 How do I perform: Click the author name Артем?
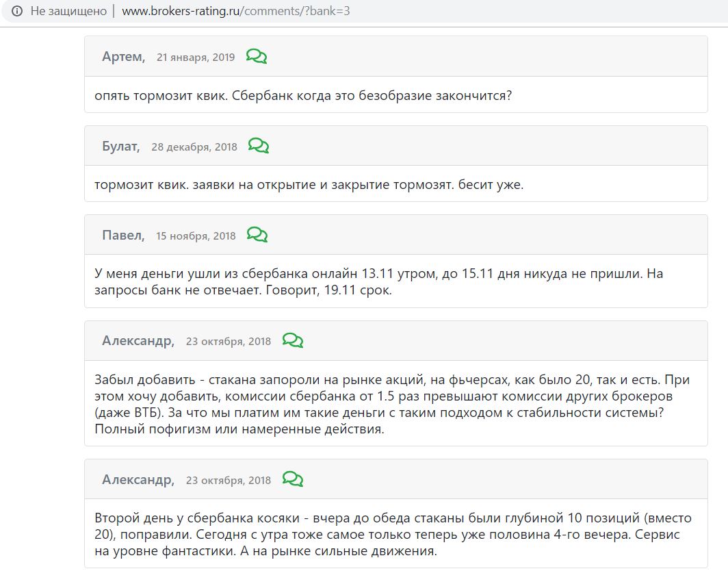coord(123,57)
